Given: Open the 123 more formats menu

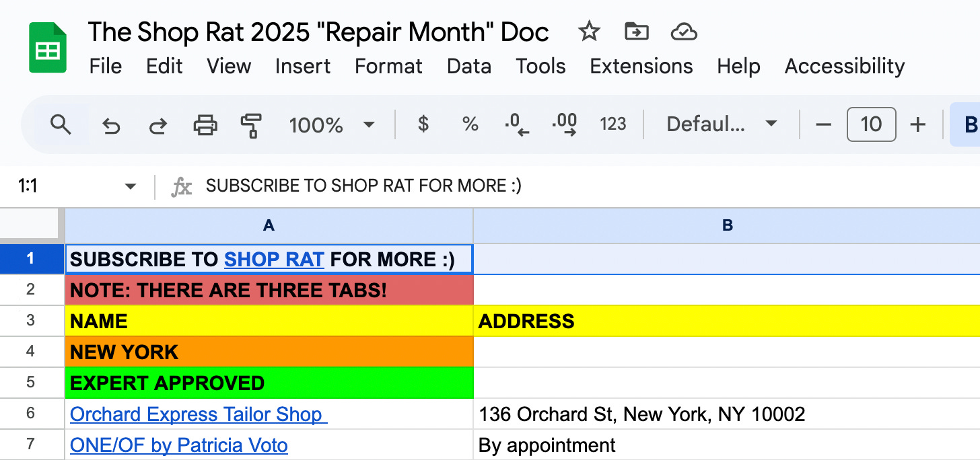Looking at the screenshot, I should (612, 124).
